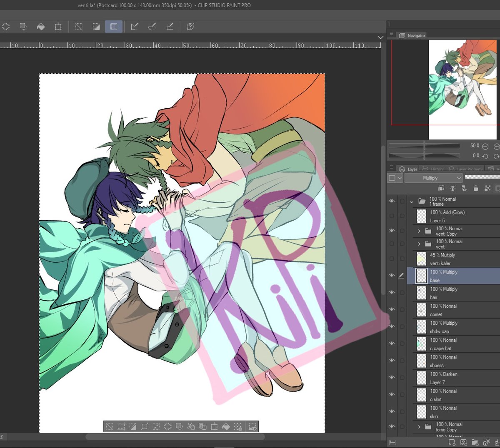Click Snap to grid icon in the command bar

[170, 27]
